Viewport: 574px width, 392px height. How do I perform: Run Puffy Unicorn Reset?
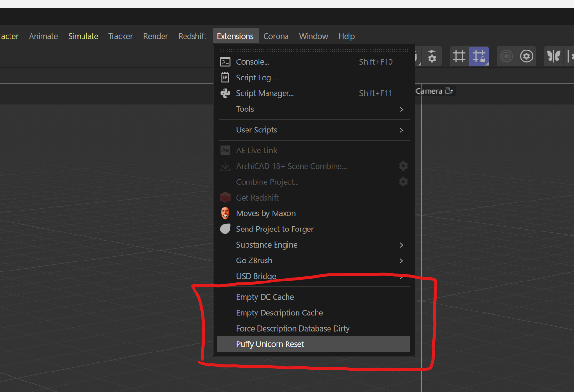(314, 344)
